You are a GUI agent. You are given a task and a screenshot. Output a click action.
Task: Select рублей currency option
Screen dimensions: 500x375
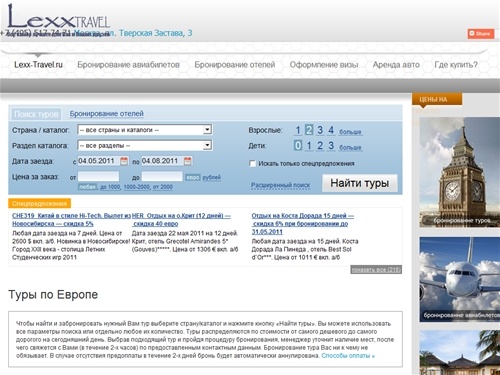click(212, 177)
